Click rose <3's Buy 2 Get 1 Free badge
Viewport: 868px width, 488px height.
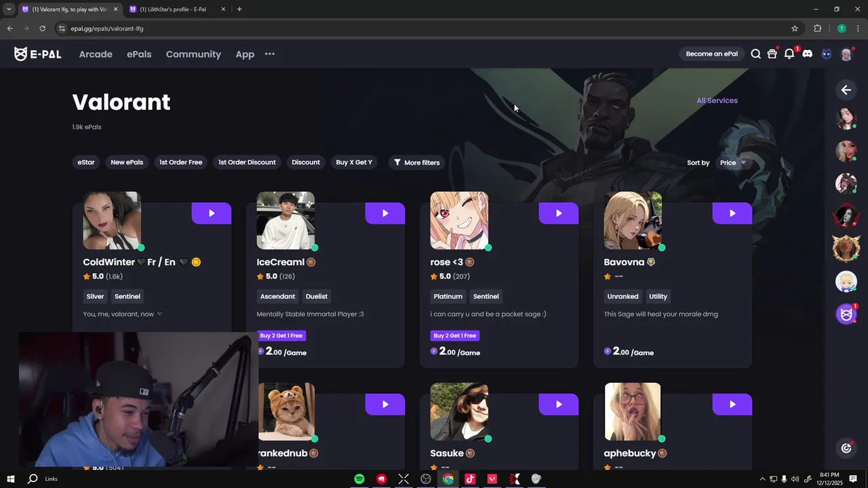coord(455,335)
